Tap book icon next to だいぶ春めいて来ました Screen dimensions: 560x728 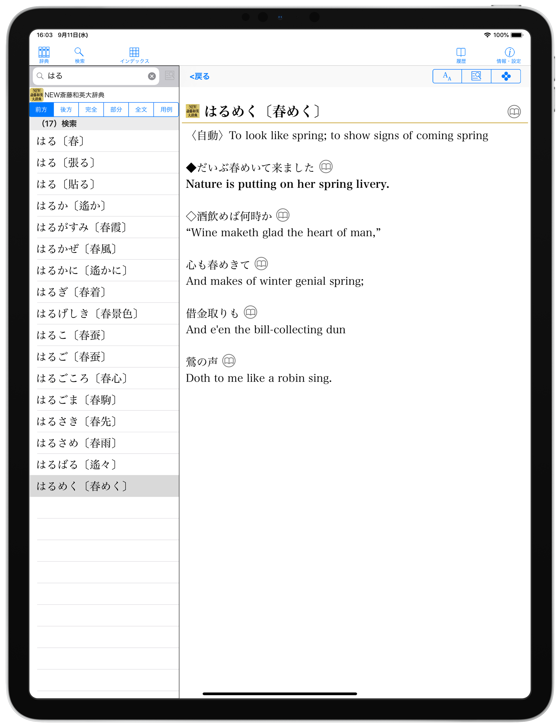point(325,167)
